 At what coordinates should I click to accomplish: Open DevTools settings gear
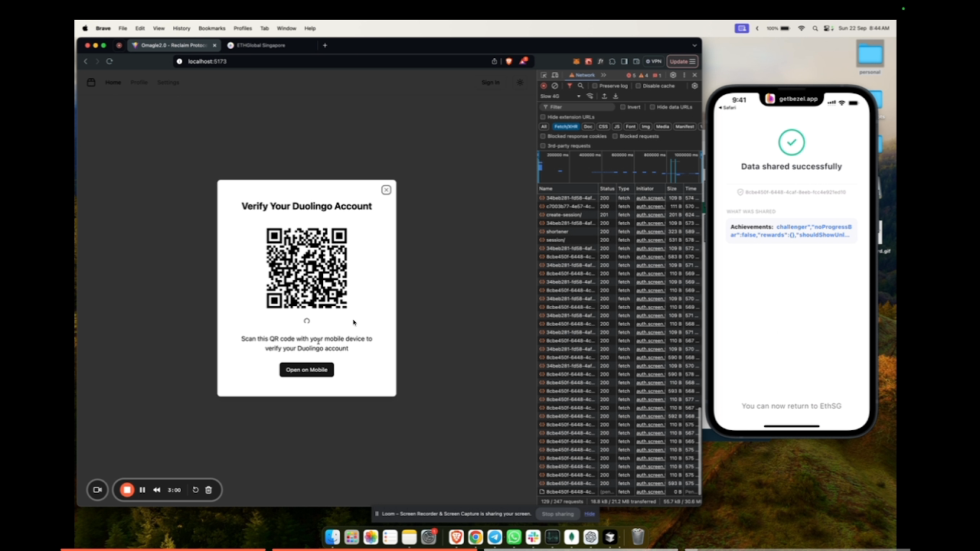pos(673,75)
